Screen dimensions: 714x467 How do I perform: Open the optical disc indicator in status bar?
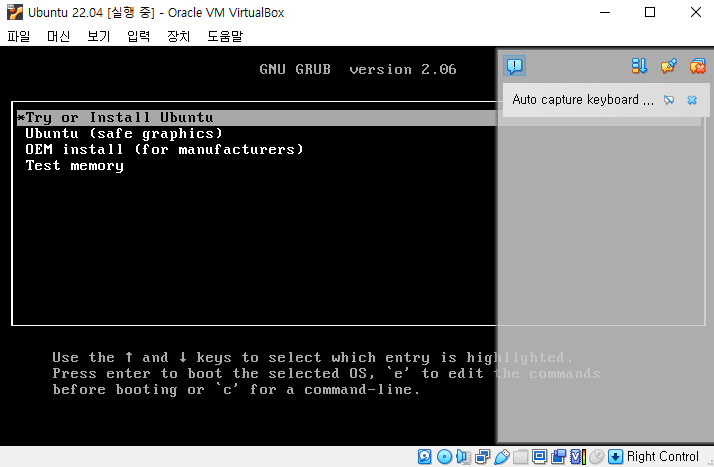pyautogui.click(x=444, y=457)
